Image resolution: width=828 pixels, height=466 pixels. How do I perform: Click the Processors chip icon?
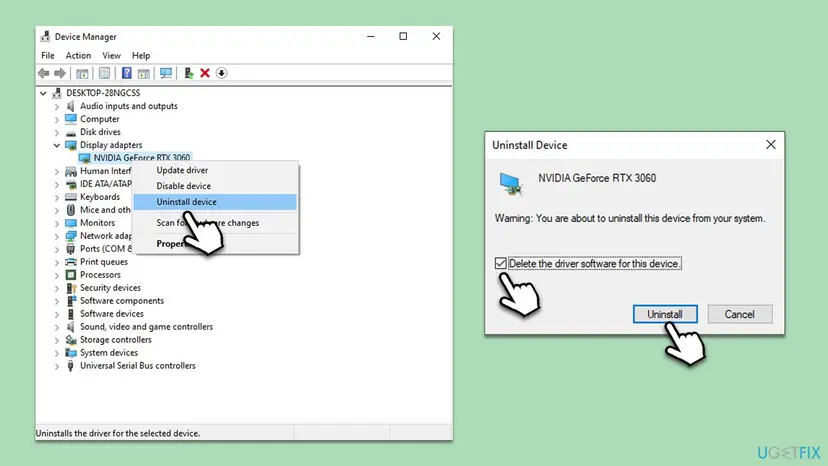tap(71, 275)
